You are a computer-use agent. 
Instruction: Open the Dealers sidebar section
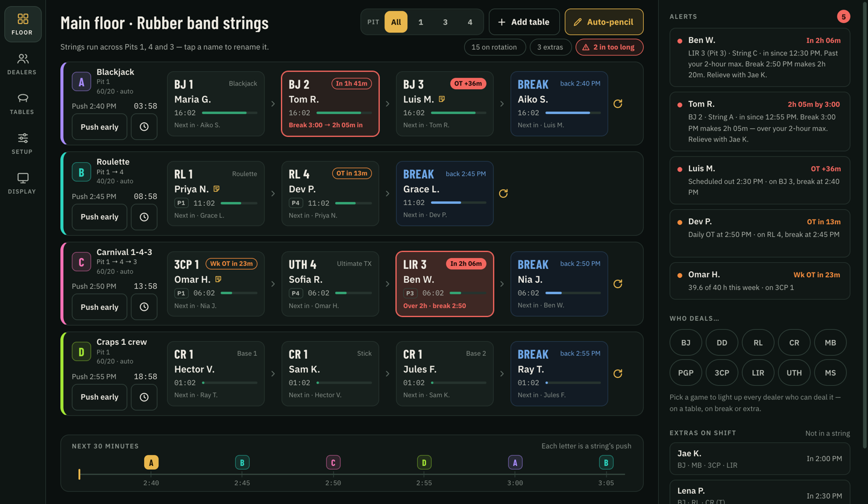(x=22, y=64)
